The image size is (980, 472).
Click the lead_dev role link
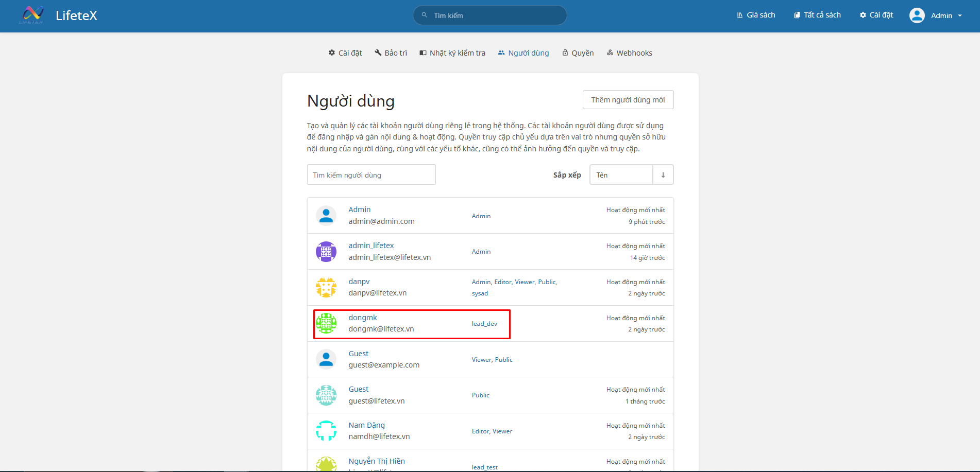pyautogui.click(x=484, y=324)
